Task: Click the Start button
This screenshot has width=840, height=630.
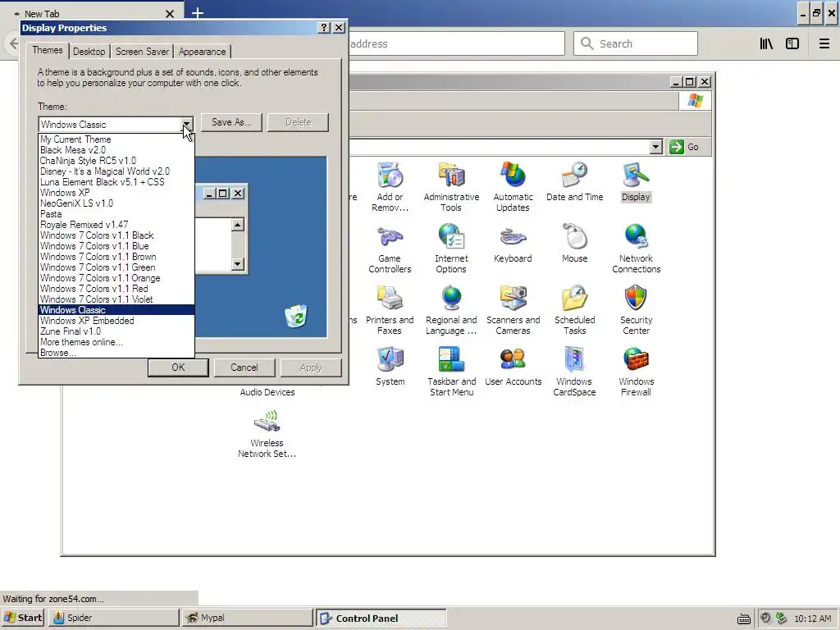Action: (x=23, y=618)
